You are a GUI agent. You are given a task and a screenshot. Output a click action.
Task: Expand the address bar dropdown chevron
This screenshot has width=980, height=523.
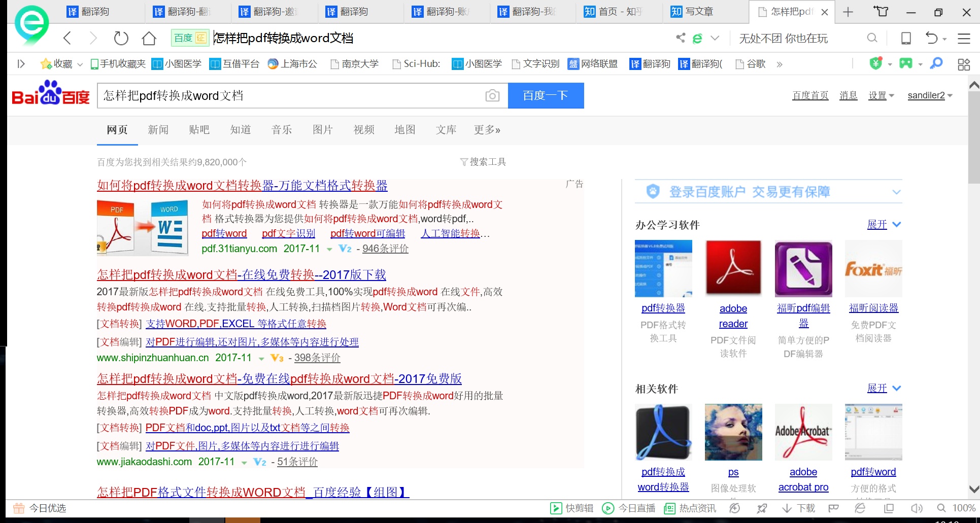tap(715, 38)
